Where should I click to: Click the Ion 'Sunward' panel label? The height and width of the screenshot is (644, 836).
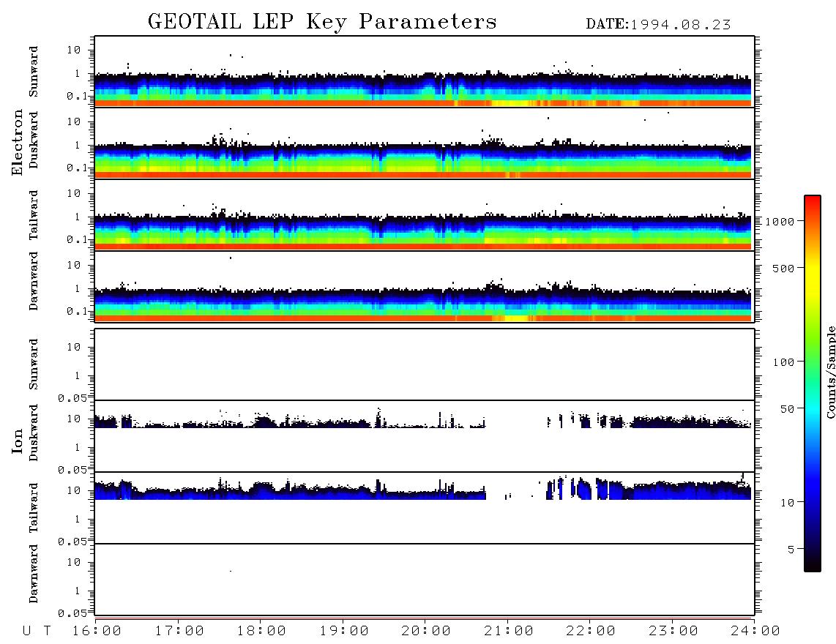[34, 364]
